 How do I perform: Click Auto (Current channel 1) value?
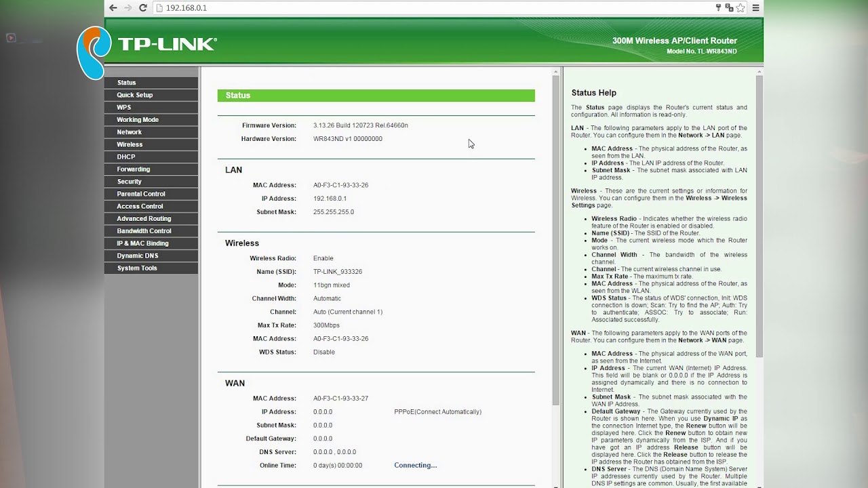(347, 312)
